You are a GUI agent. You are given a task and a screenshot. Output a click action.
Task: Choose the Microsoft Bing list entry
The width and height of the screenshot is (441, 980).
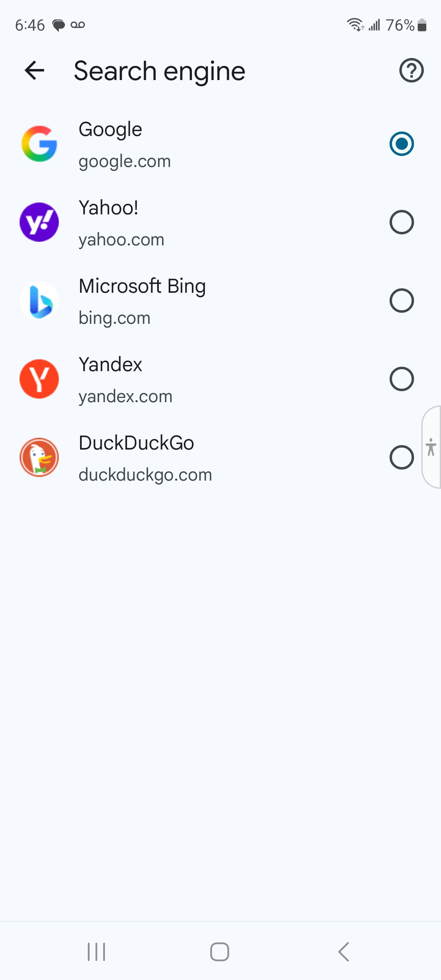[142, 286]
